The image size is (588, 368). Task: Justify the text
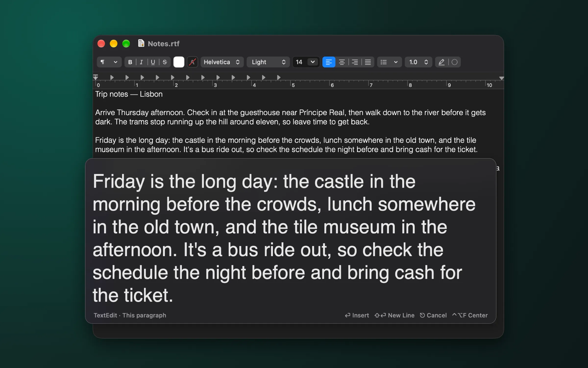point(368,62)
